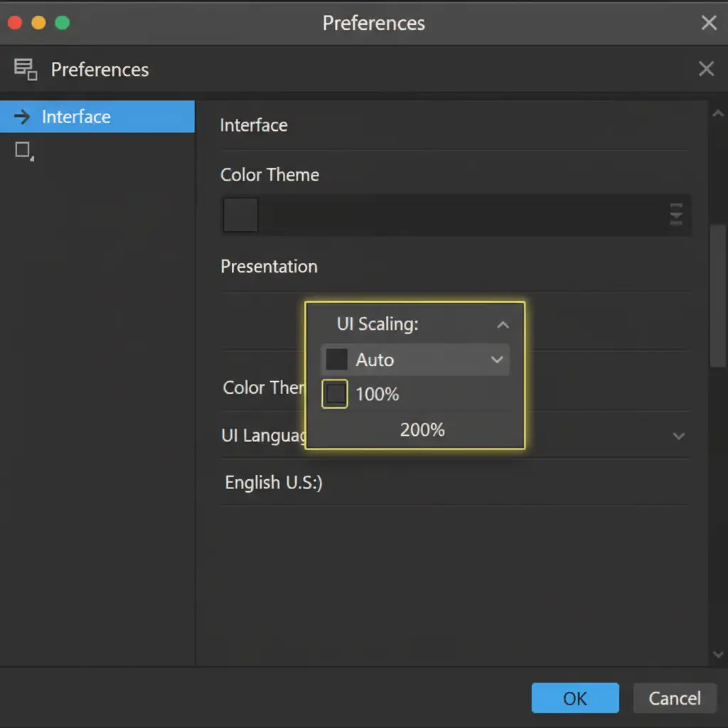
Task: Select the Interface category in sidebar
Action: [x=97, y=117]
